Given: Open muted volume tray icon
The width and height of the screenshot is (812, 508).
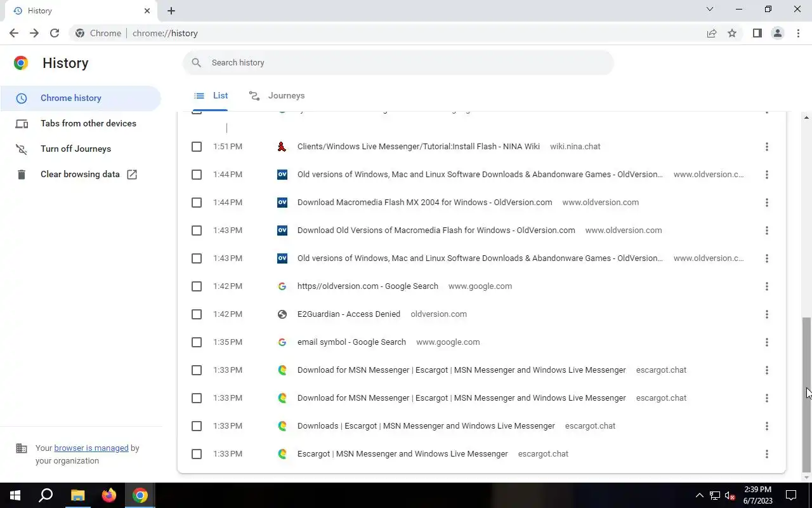Looking at the screenshot, I should tap(730, 495).
